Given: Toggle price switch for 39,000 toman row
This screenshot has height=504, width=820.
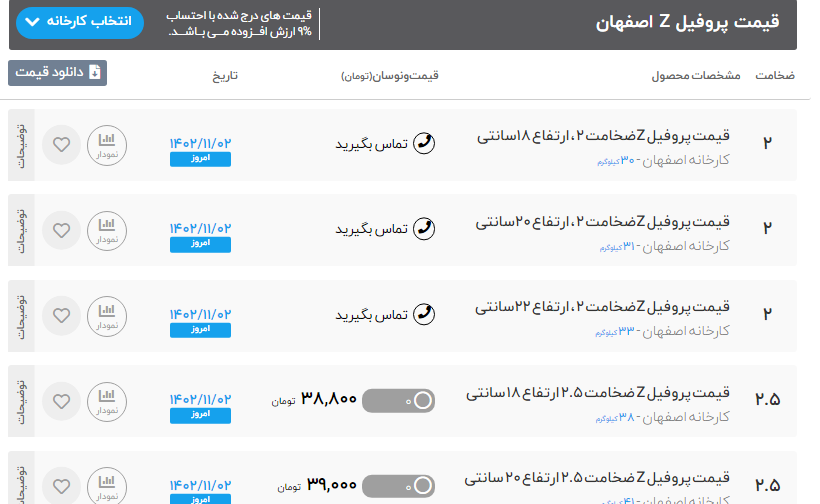Looking at the screenshot, I should tap(399, 486).
